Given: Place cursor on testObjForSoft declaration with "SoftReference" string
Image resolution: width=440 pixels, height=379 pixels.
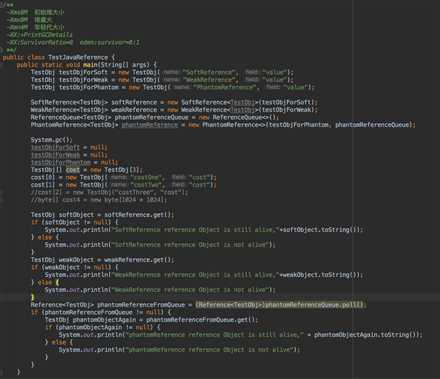Looking at the screenshot, I should 162,72.
